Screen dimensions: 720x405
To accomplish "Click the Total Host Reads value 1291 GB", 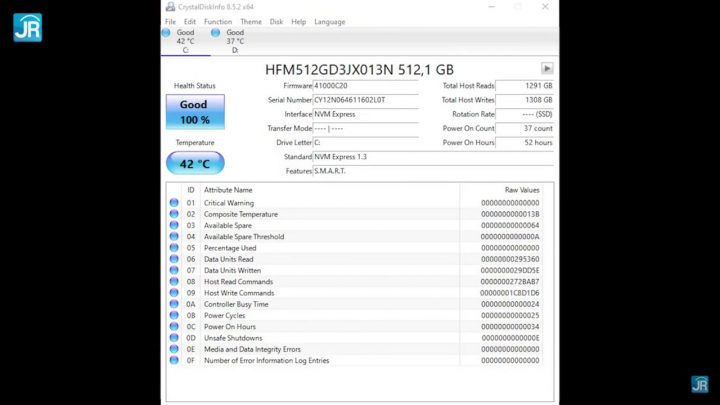I will tap(524, 86).
